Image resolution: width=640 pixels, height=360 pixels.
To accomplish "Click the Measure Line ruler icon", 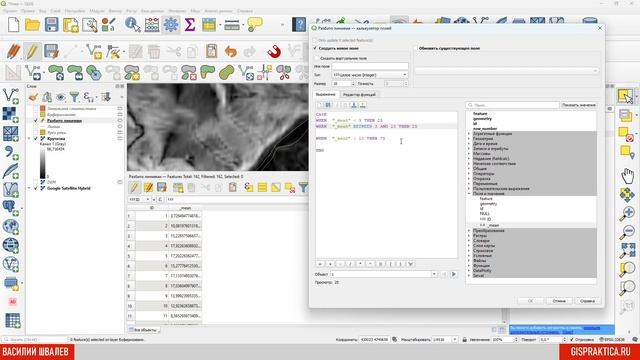I will (231, 25).
